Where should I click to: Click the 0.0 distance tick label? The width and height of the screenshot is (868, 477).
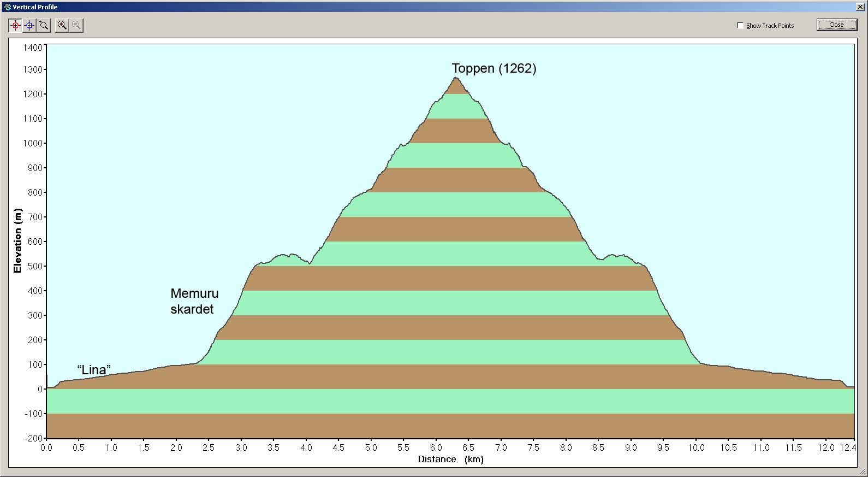pyautogui.click(x=46, y=447)
